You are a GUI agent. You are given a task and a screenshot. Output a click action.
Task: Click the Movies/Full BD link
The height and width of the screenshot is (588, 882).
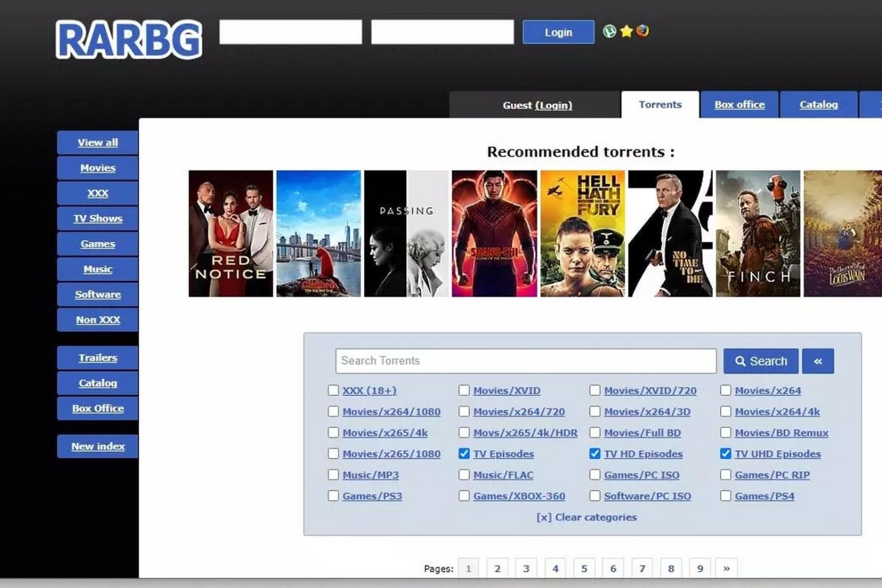(642, 433)
